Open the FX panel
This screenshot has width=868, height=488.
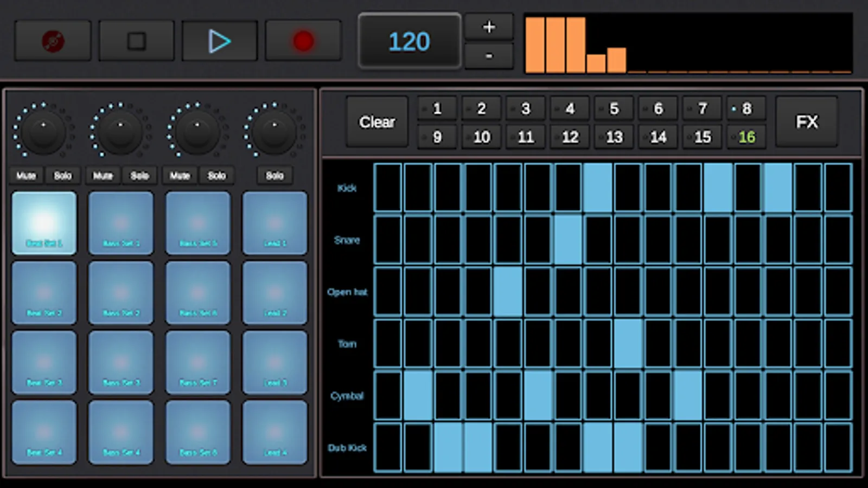pyautogui.click(x=807, y=122)
